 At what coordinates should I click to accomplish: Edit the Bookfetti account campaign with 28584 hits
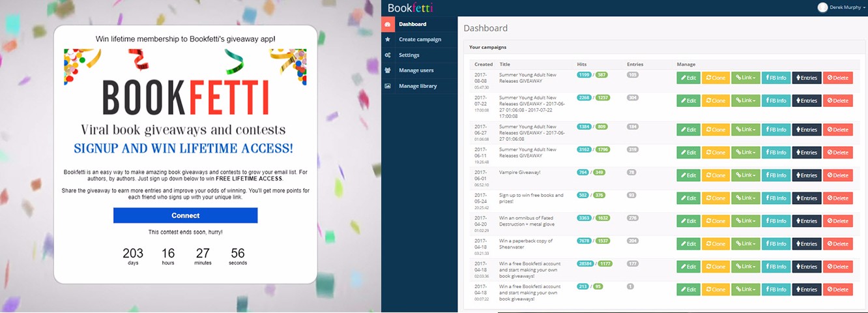[688, 267]
